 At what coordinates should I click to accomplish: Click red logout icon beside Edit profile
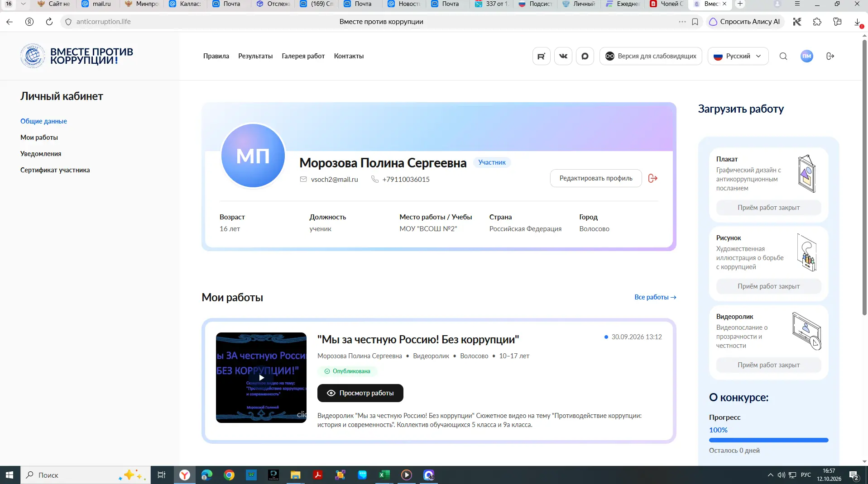pos(652,178)
